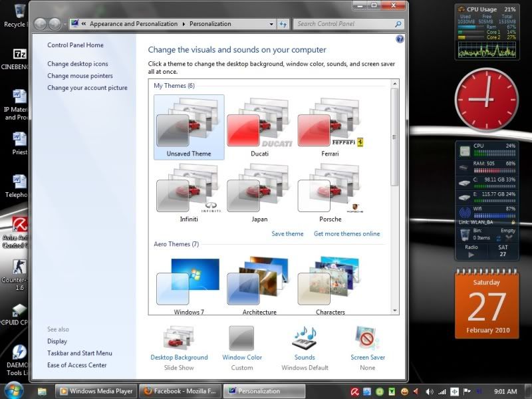The height and width of the screenshot is (399, 532).
Task: Click the theme list scrollbar thumb
Action: 394,137
